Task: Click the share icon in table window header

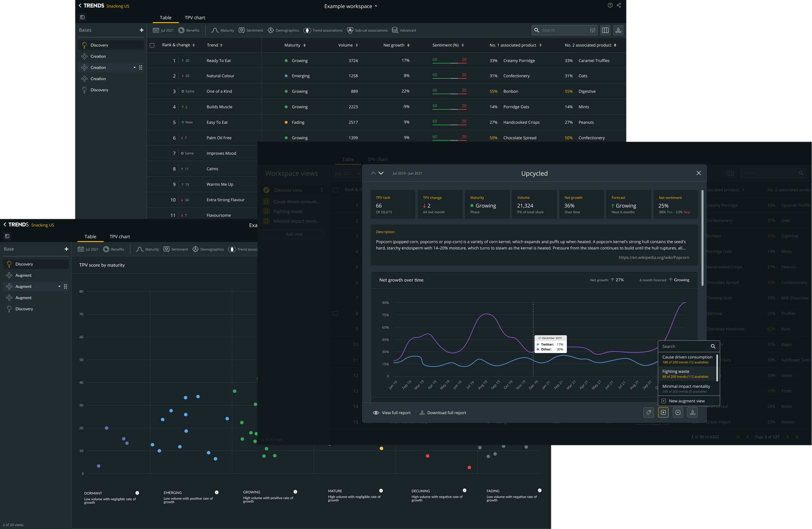Action: (x=618, y=5)
